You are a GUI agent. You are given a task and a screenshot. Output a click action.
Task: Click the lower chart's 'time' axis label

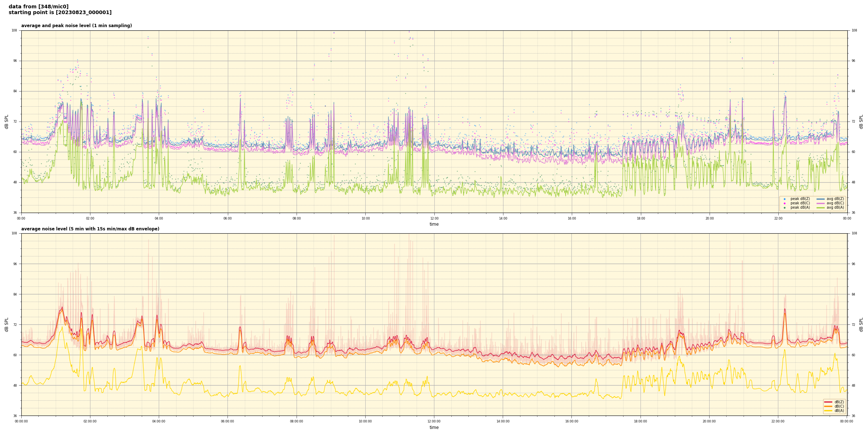434,427
